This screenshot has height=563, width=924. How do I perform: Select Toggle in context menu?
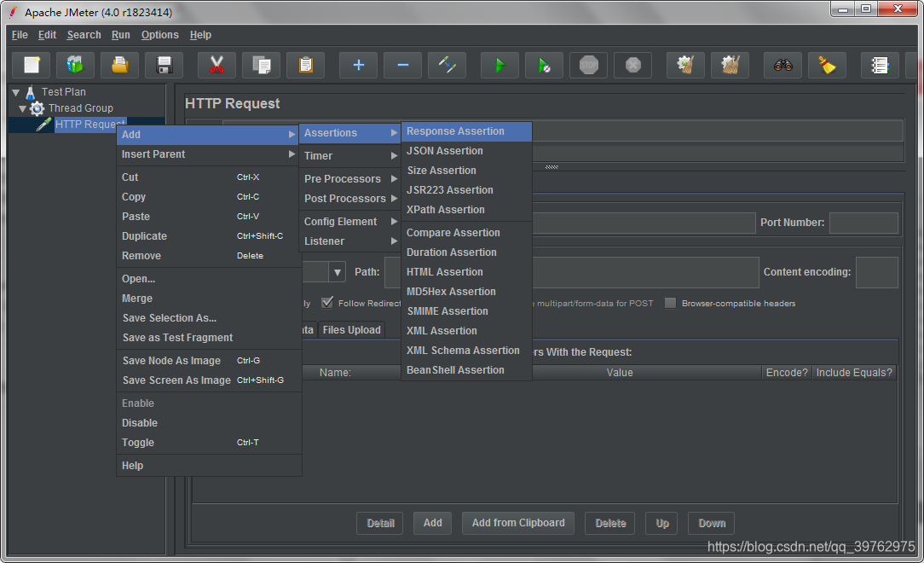[209, 442]
